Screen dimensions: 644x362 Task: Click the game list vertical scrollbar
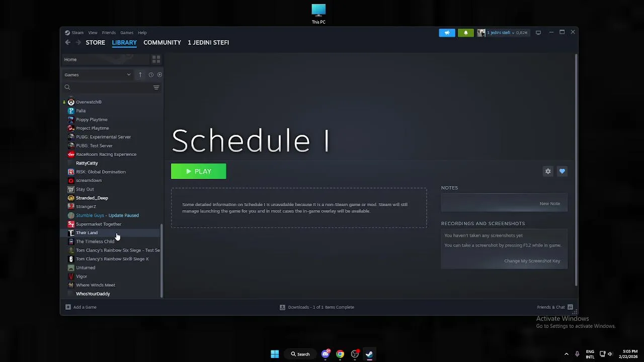pyautogui.click(x=162, y=260)
